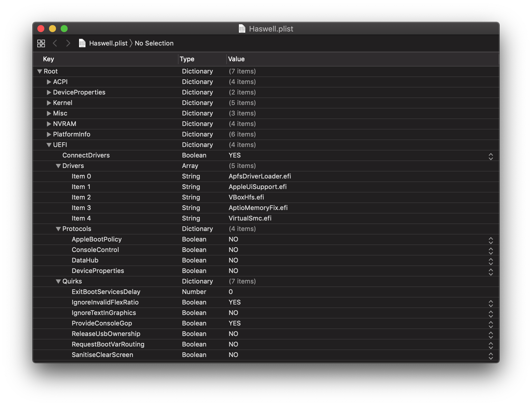Select the AptioMemoryFix.efi value
Screen dimensions: 532x406
pyautogui.click(x=258, y=208)
